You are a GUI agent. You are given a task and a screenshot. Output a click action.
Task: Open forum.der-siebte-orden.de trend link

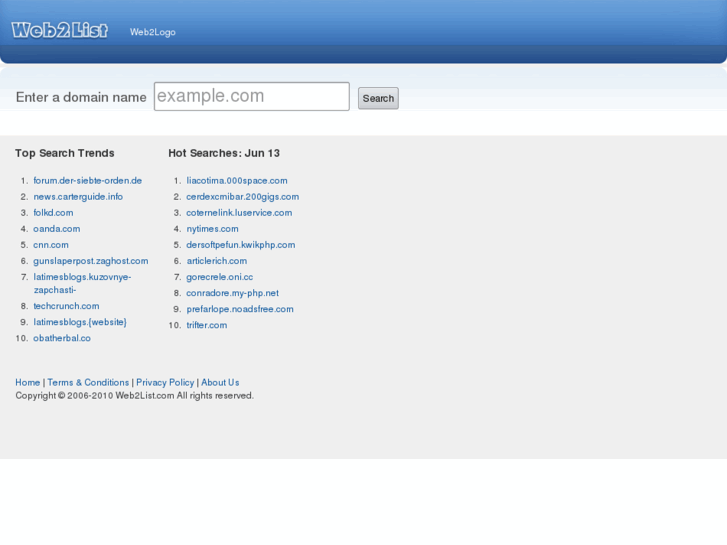point(88,180)
